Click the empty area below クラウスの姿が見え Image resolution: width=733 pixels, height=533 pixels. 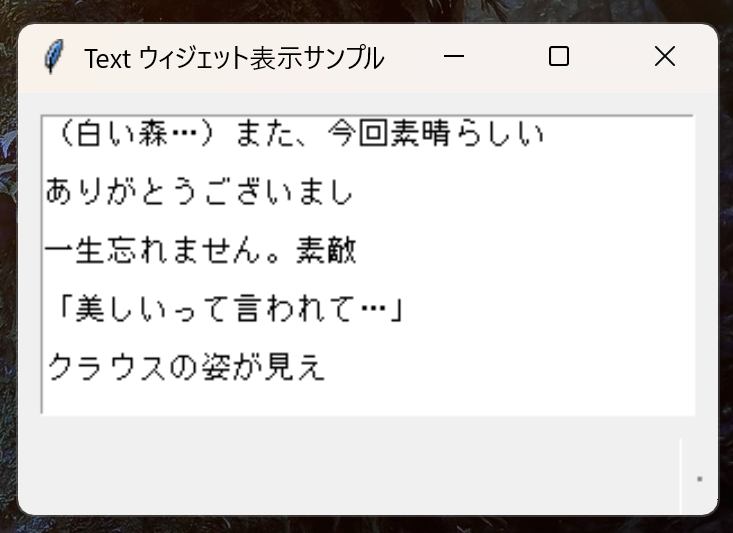pyautogui.click(x=367, y=399)
